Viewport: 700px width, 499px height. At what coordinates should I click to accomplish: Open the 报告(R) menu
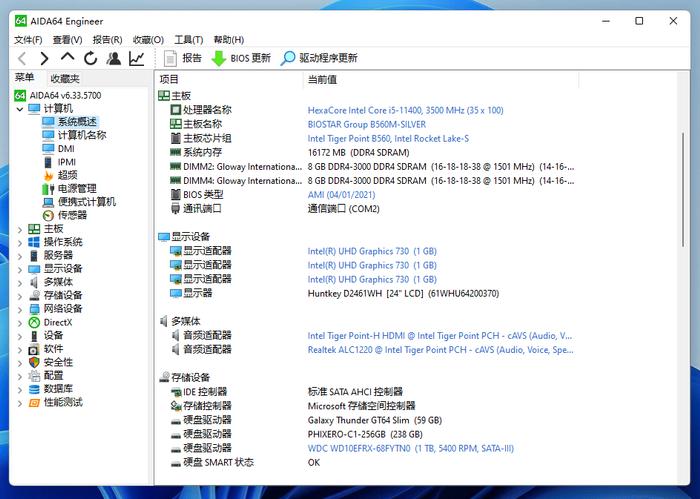click(x=108, y=40)
